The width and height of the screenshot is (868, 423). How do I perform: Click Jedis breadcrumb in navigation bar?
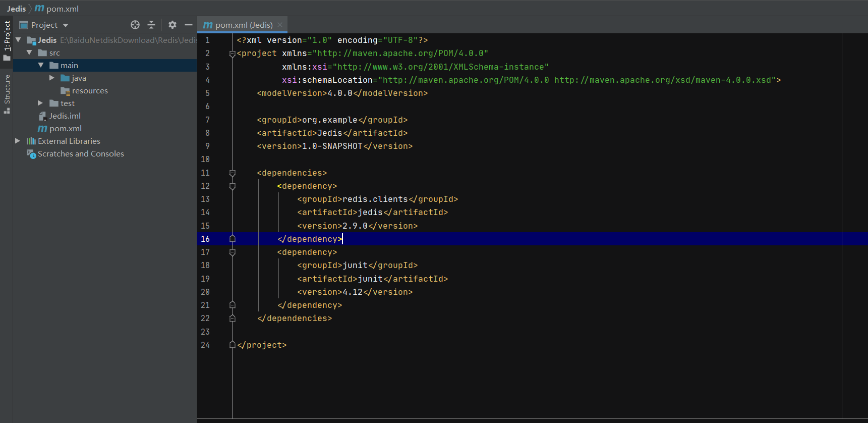(16, 9)
